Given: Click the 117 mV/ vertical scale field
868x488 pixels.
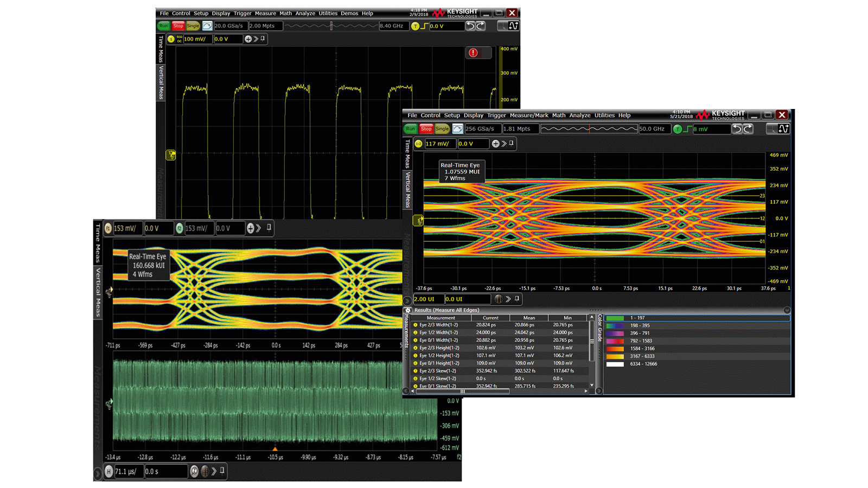Looking at the screenshot, I should [440, 144].
